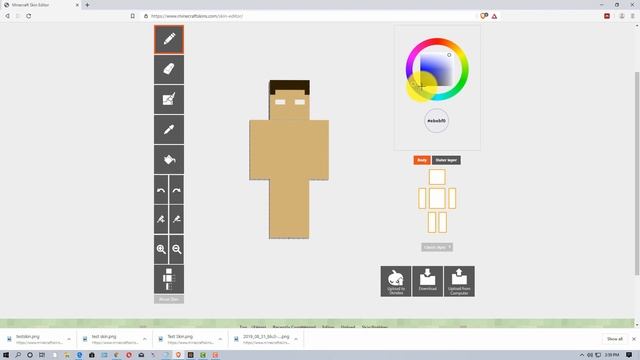Switch to the Outer layer tab
The width and height of the screenshot is (640, 360).
[x=446, y=160]
